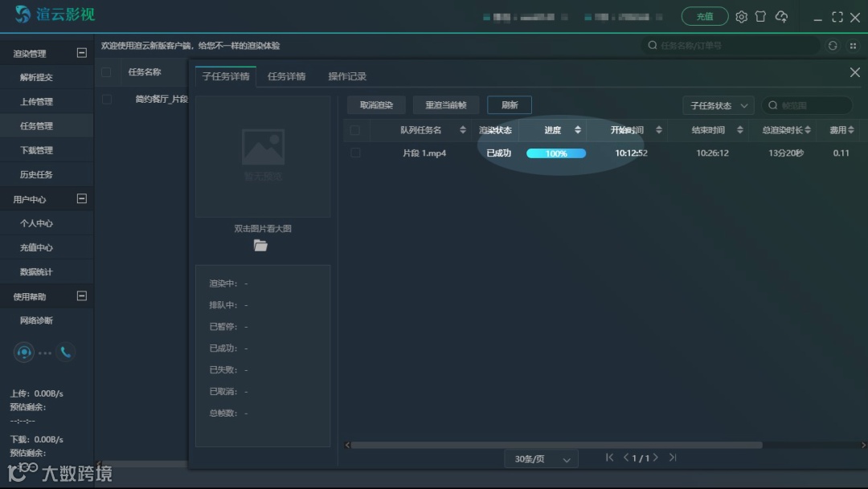
Task: Click the 10:12:52 start time cell
Action: tap(631, 153)
